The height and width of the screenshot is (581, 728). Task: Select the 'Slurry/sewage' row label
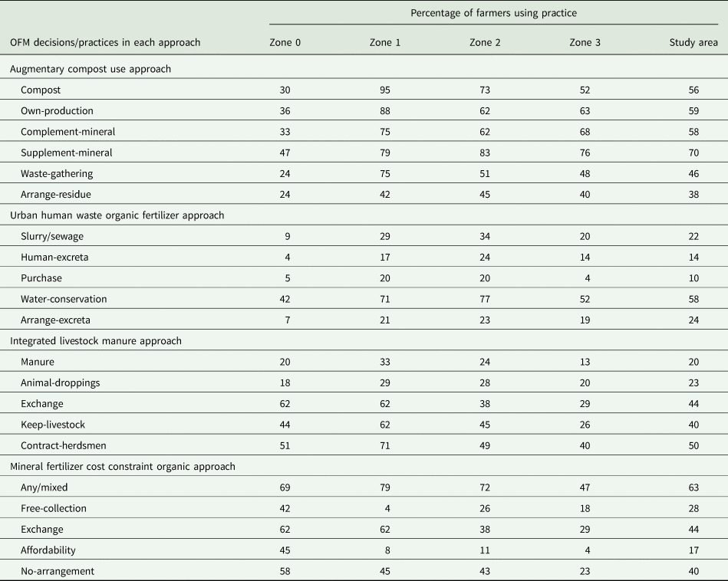pyautogui.click(x=54, y=236)
